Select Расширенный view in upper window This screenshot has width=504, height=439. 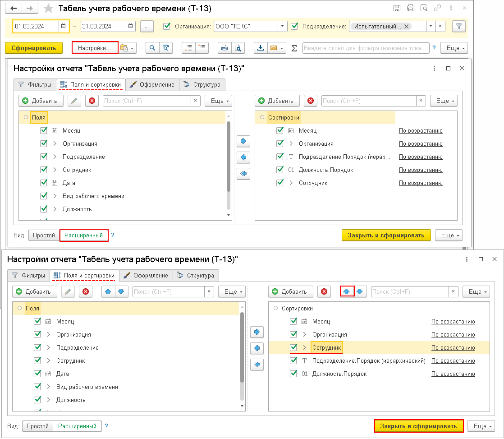(x=83, y=235)
